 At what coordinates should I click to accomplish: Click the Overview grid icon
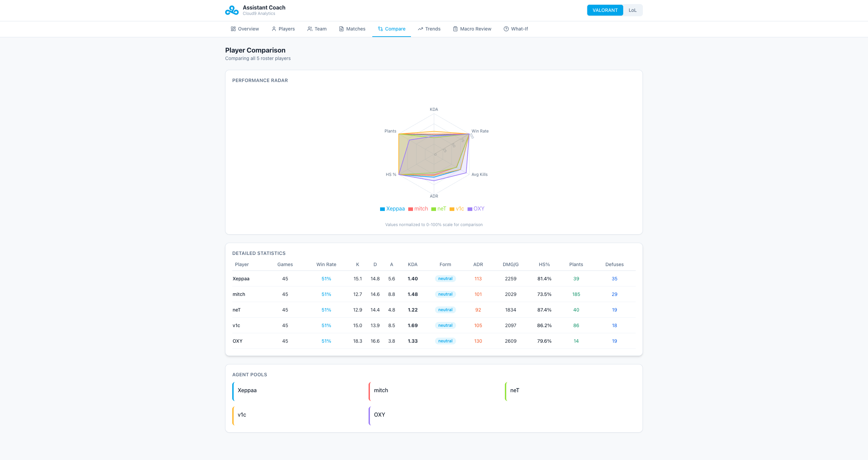233,29
